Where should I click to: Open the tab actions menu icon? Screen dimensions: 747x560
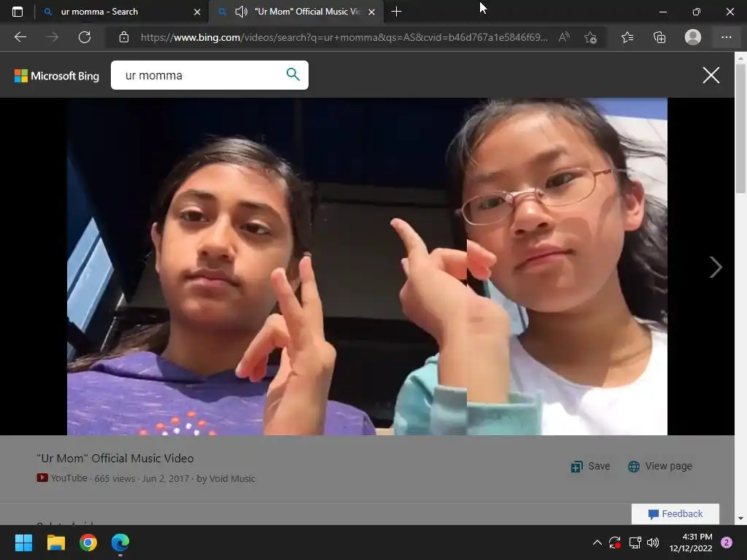pyautogui.click(x=18, y=12)
